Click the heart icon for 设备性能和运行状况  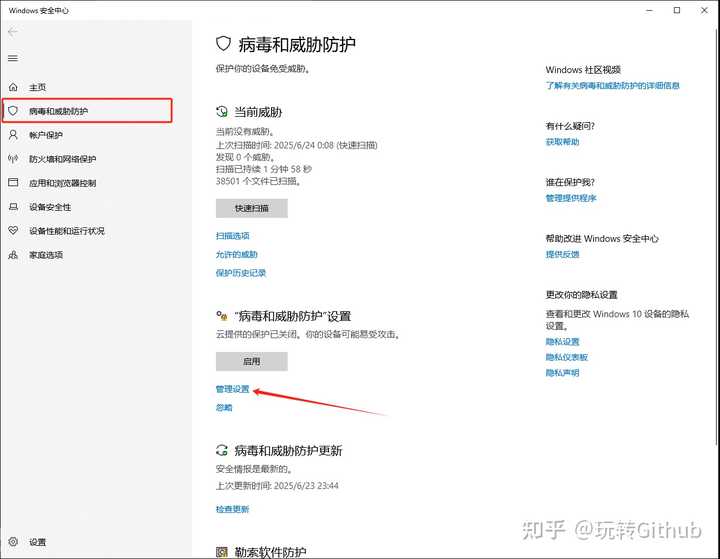tap(13, 231)
